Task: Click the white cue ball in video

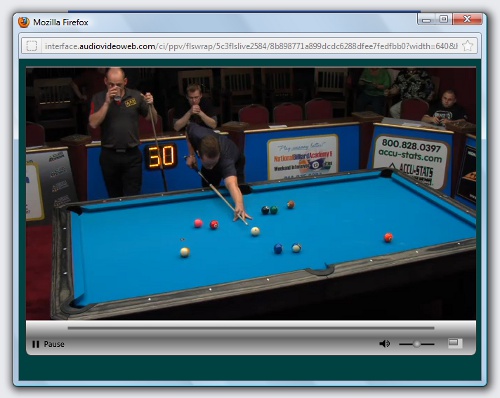Action: (x=255, y=231)
